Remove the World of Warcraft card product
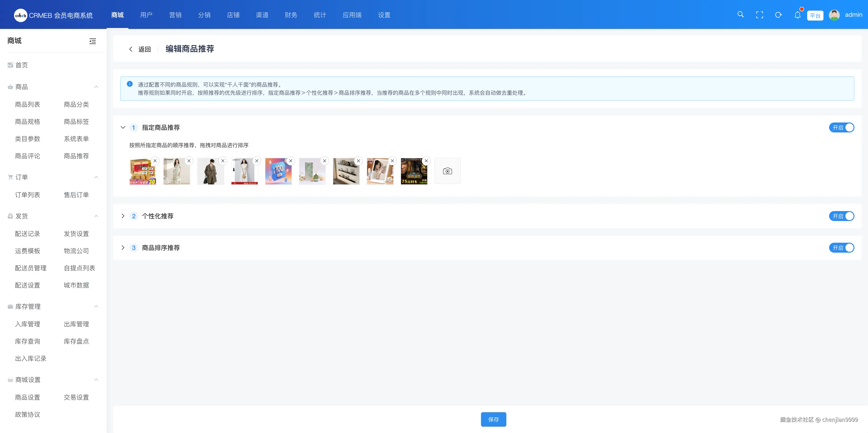This screenshot has width=868, height=433. point(426,161)
